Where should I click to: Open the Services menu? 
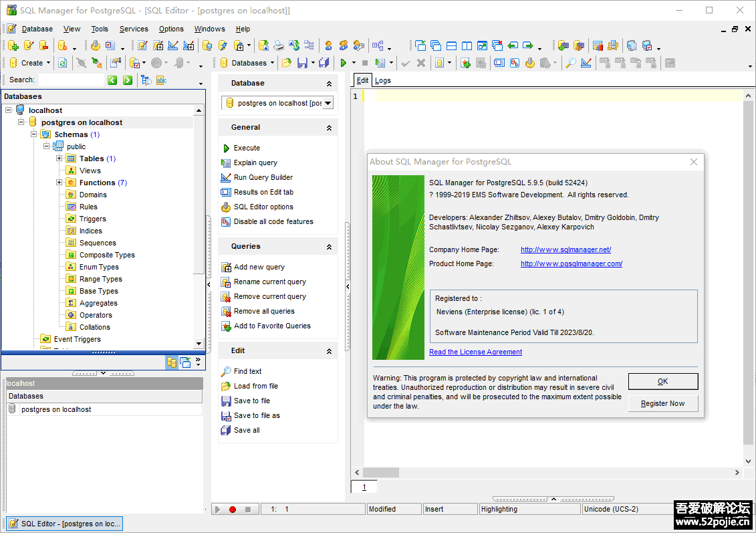[x=134, y=29]
